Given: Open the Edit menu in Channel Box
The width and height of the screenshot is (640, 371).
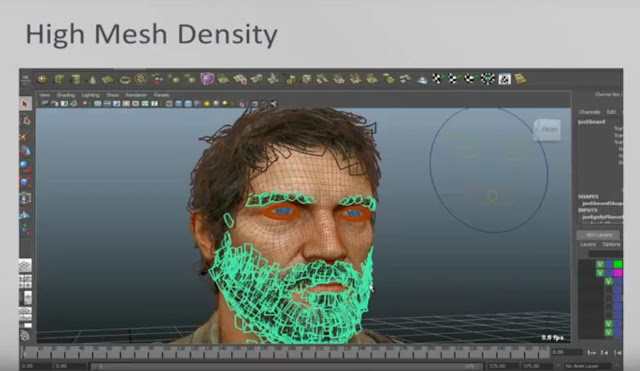Looking at the screenshot, I should tap(611, 112).
